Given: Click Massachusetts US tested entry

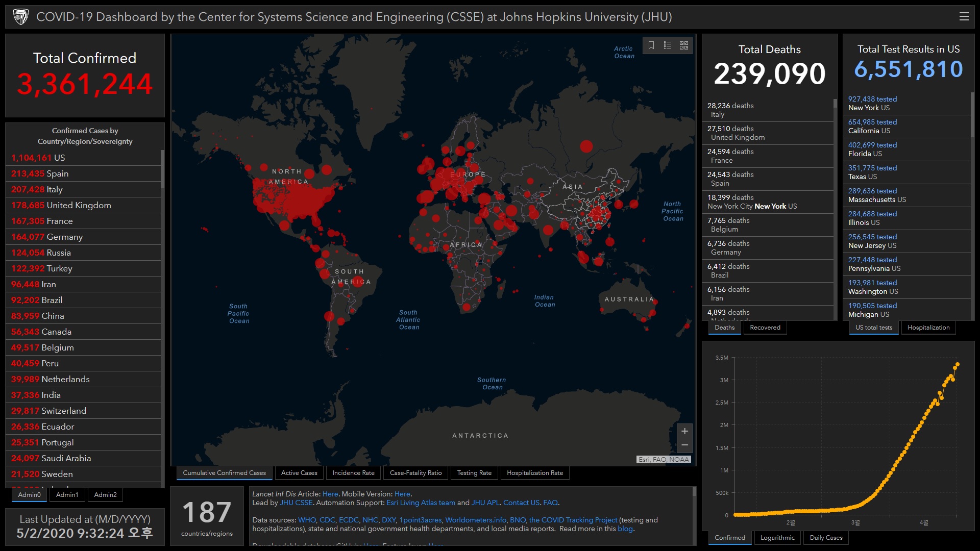Looking at the screenshot, I should coord(906,195).
